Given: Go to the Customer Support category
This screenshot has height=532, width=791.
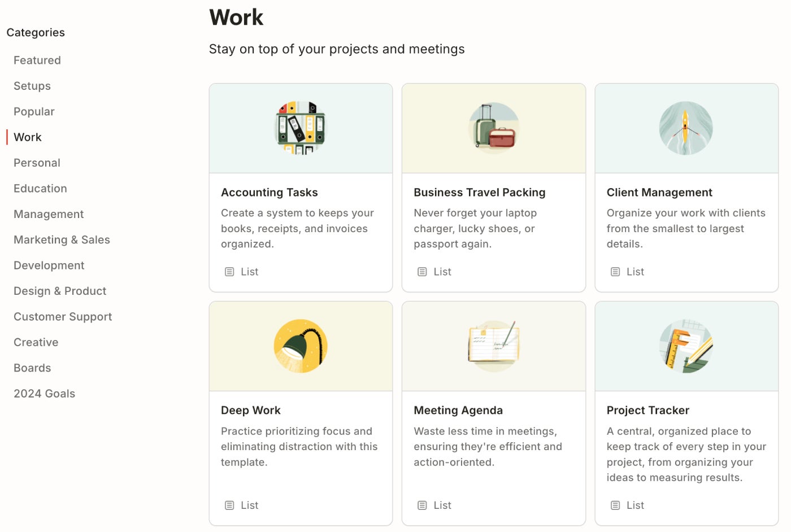Looking at the screenshot, I should pyautogui.click(x=63, y=317).
